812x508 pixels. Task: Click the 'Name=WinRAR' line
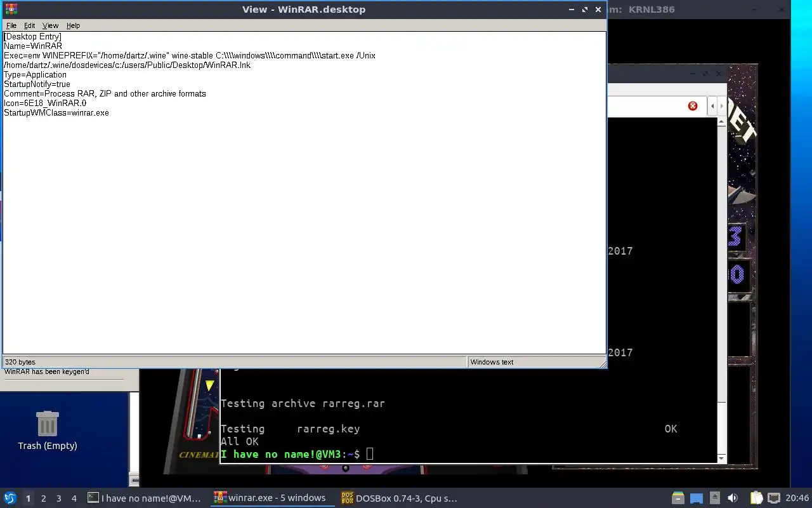pos(33,46)
